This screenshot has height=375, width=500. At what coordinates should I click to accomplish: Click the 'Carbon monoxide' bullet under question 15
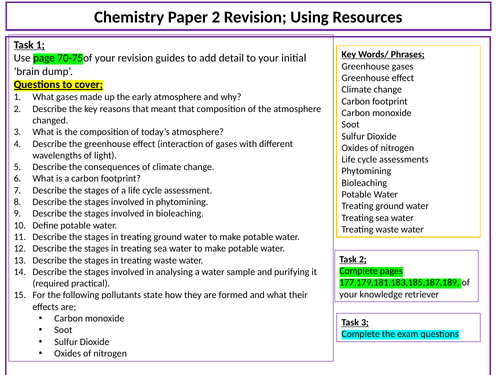pyautogui.click(x=89, y=318)
